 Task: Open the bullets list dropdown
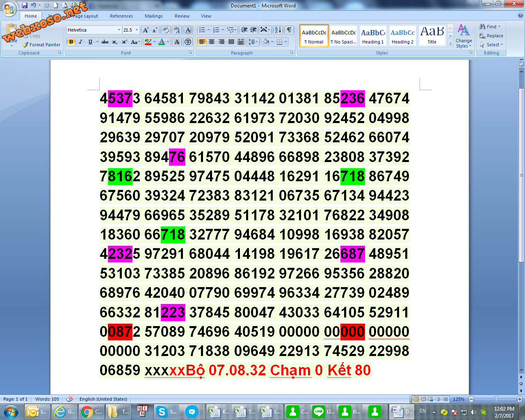click(x=208, y=30)
